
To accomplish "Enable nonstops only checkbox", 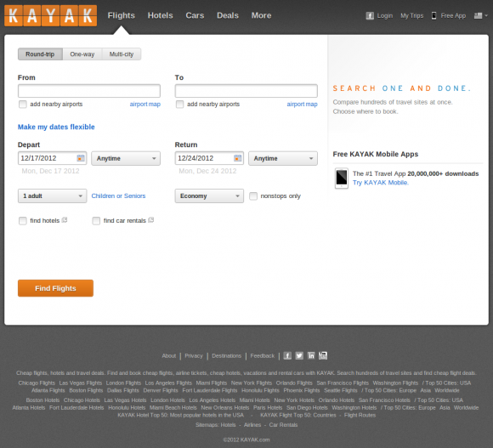I will point(253,196).
